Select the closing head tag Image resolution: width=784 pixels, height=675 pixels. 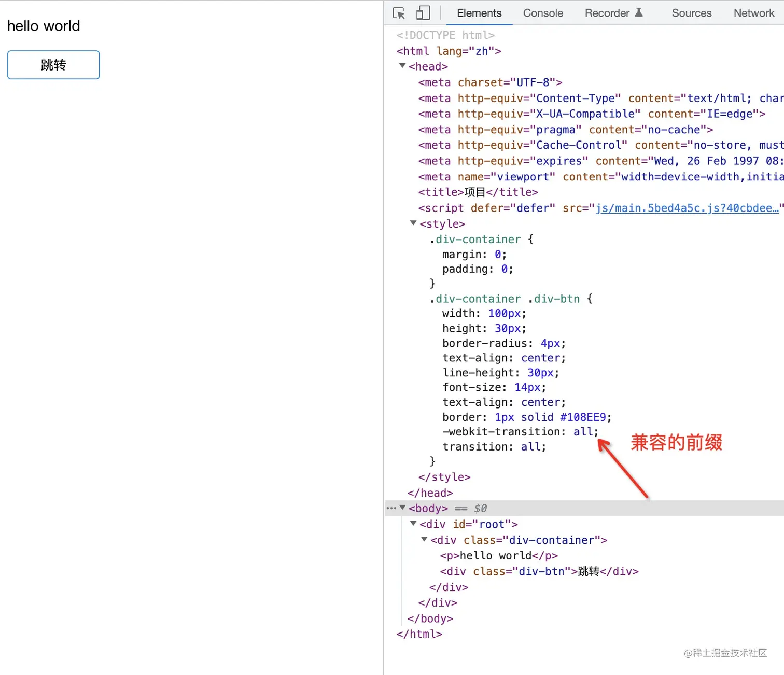point(430,493)
